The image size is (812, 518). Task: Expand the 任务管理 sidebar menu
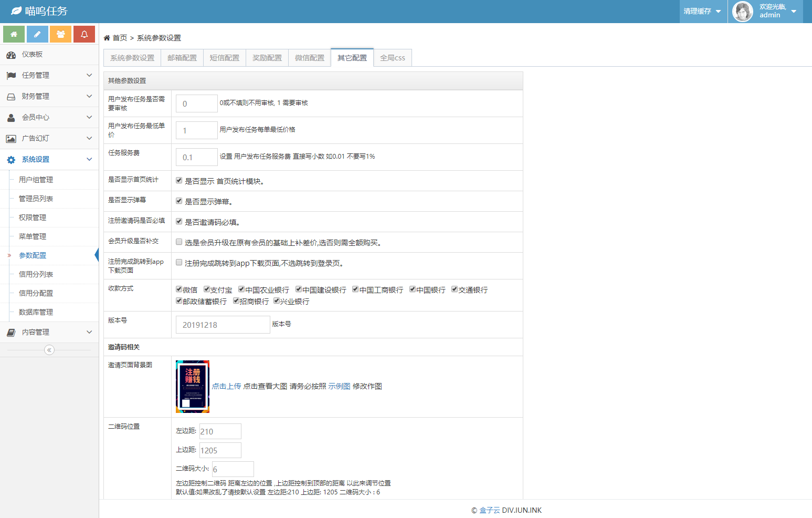(49, 76)
